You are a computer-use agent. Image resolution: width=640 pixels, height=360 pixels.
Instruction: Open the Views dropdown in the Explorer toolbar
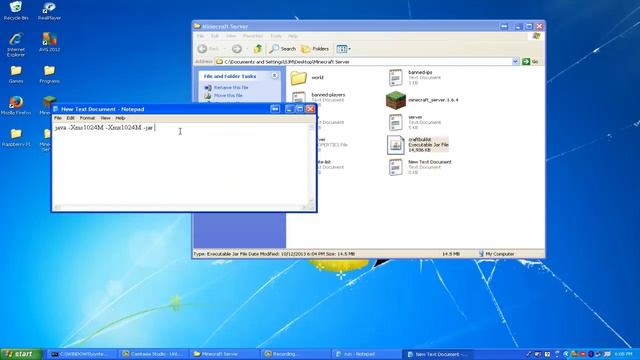click(x=343, y=49)
